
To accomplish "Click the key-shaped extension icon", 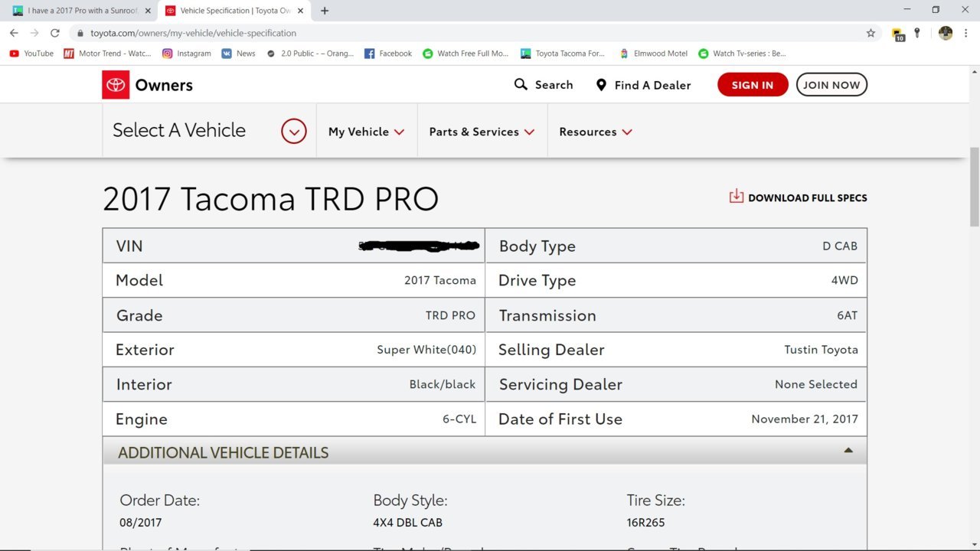I will point(917,33).
